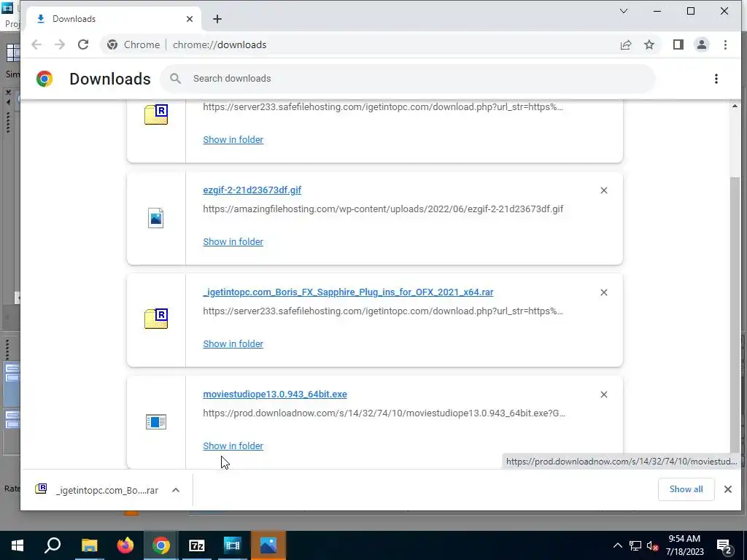The image size is (747, 560).
Task: Go back with the browser back arrow
Action: point(36,44)
